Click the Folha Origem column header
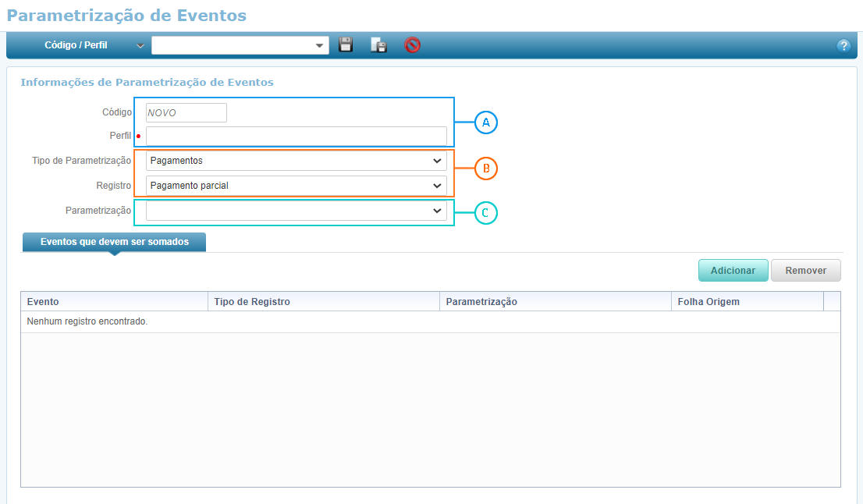Viewport: 863px width, 504px height. [x=747, y=302]
